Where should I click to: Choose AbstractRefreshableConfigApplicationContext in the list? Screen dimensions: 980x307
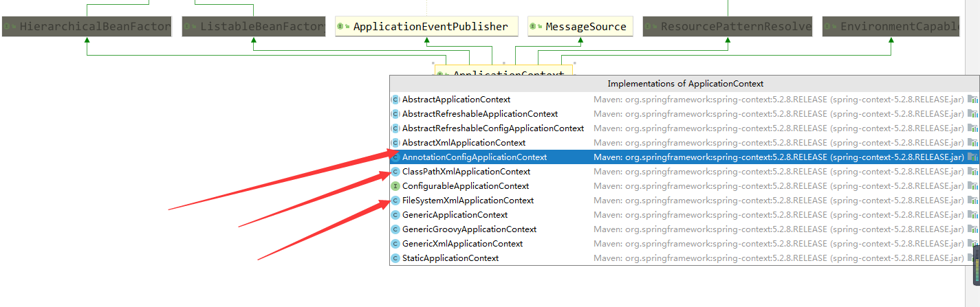pyautogui.click(x=684, y=128)
